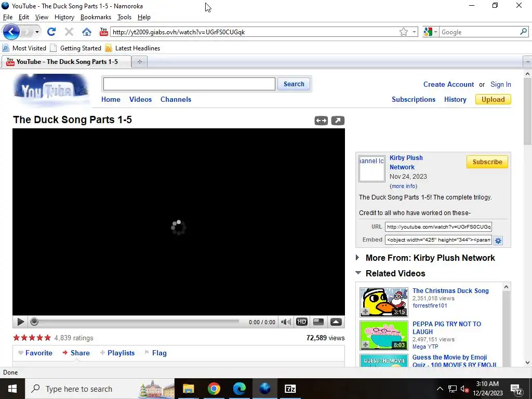532x399 pixels.
Task: Open the Videos navigation link
Action: coord(140,99)
